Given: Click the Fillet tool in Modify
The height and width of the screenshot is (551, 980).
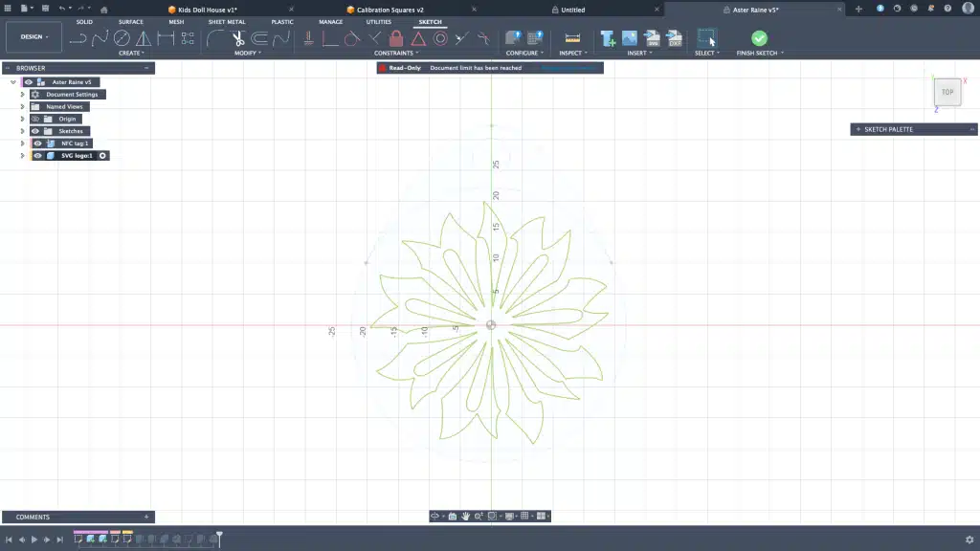Looking at the screenshot, I should (216, 39).
